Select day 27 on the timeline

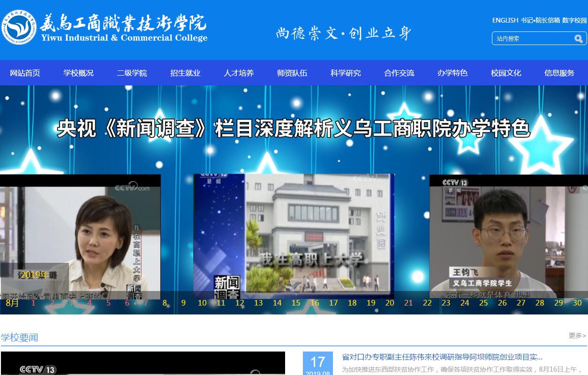click(521, 303)
